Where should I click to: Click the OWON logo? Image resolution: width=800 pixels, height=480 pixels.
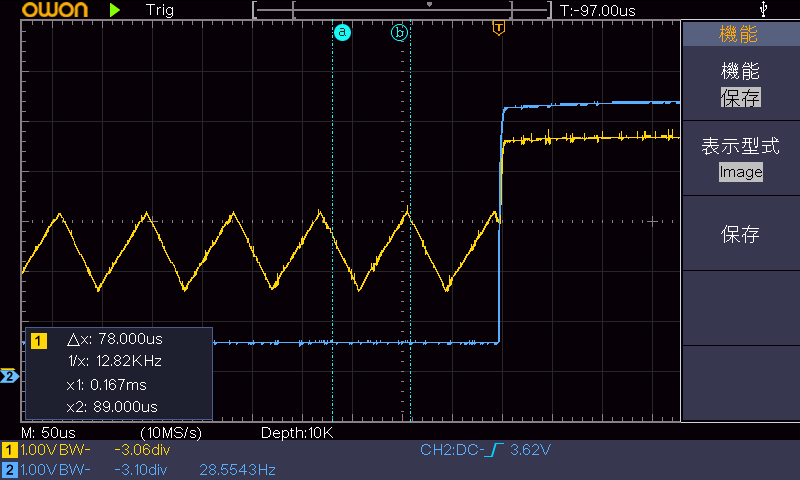pyautogui.click(x=48, y=10)
